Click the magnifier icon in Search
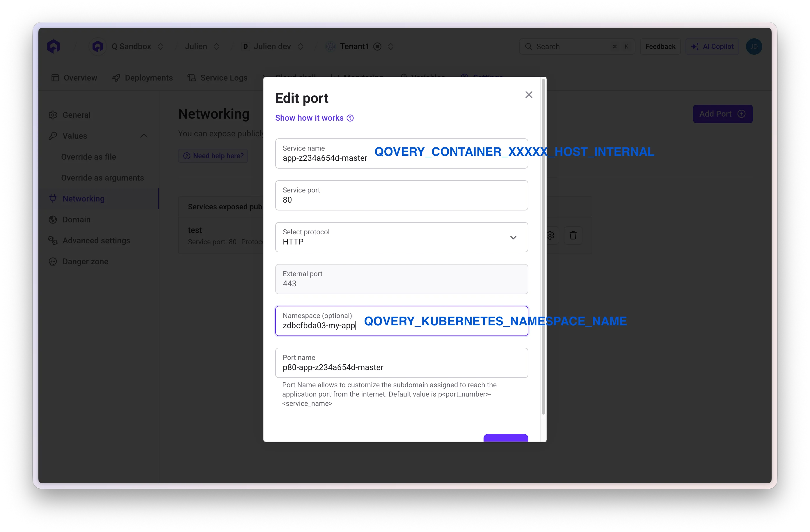 tap(528, 46)
